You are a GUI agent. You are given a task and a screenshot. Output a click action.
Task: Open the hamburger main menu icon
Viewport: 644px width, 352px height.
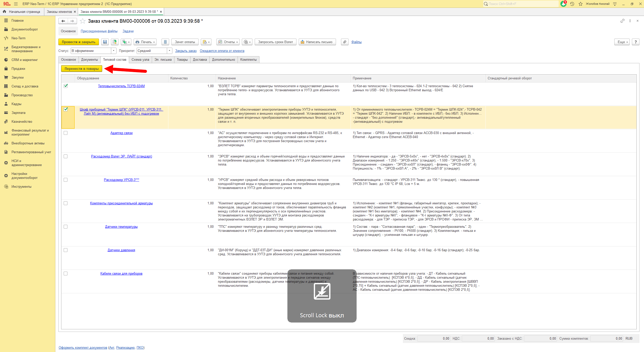(16, 4)
